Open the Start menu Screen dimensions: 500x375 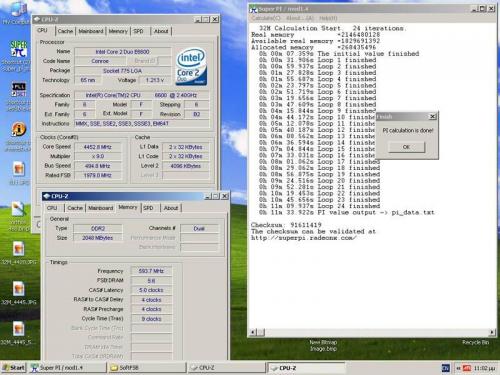click(14, 368)
